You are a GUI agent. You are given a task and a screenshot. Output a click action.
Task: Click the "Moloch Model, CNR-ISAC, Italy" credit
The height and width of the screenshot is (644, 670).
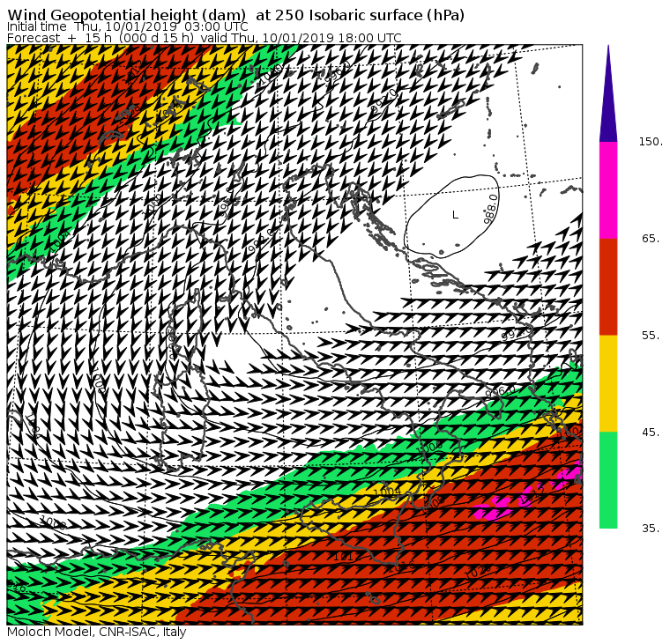click(97, 632)
